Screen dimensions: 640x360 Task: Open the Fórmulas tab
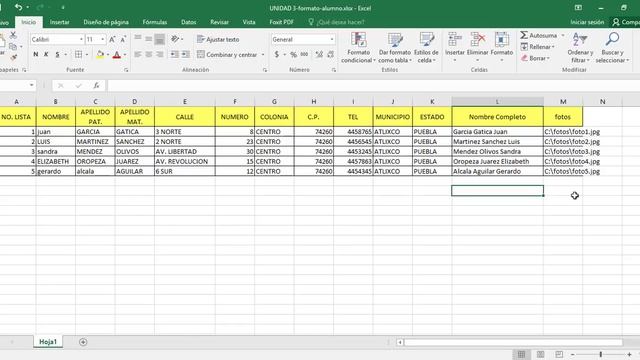pos(155,22)
